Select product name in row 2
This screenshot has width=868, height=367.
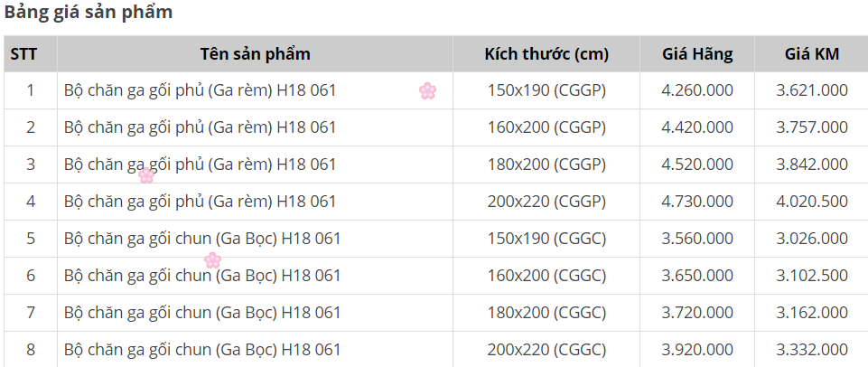click(200, 127)
